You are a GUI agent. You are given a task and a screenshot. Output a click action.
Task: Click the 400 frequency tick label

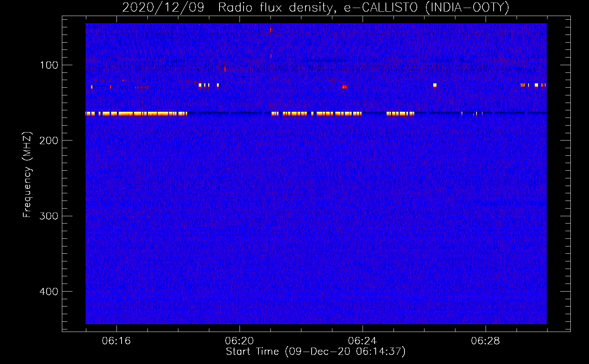49,292
